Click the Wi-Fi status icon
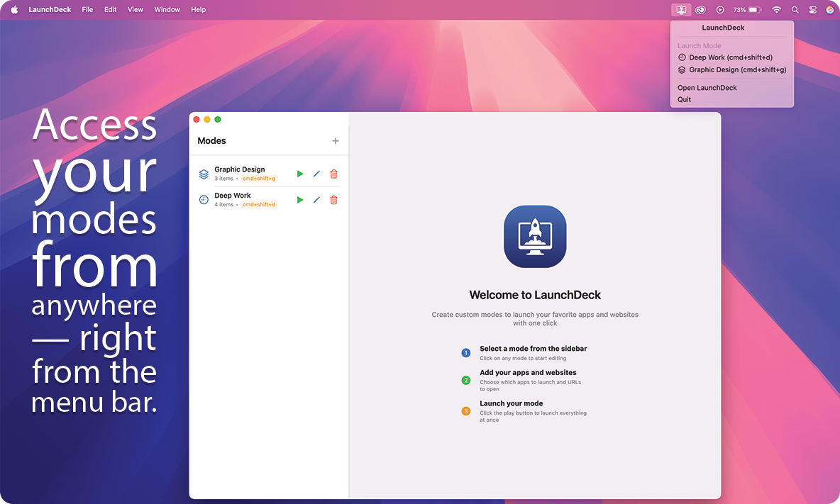The image size is (840, 504). [776, 9]
